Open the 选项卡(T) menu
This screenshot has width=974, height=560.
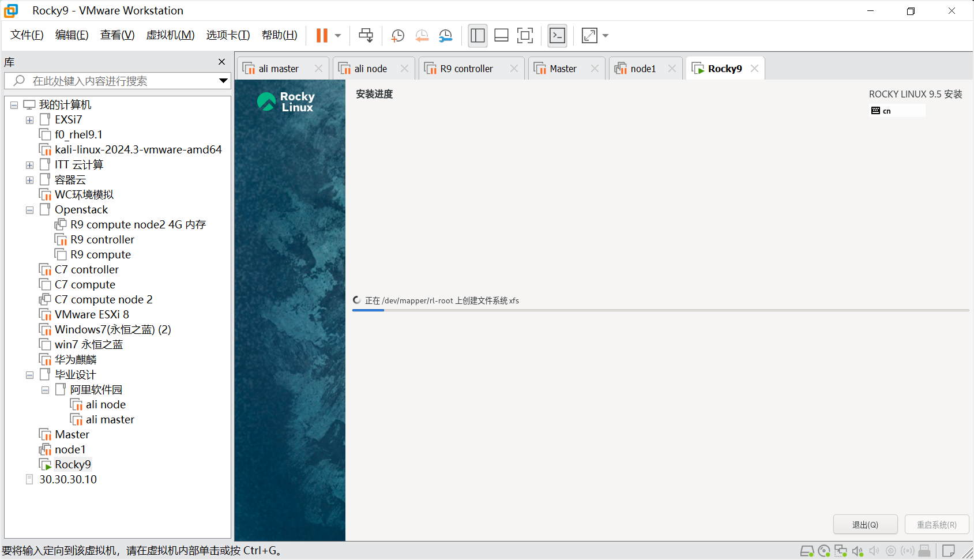[x=228, y=35]
